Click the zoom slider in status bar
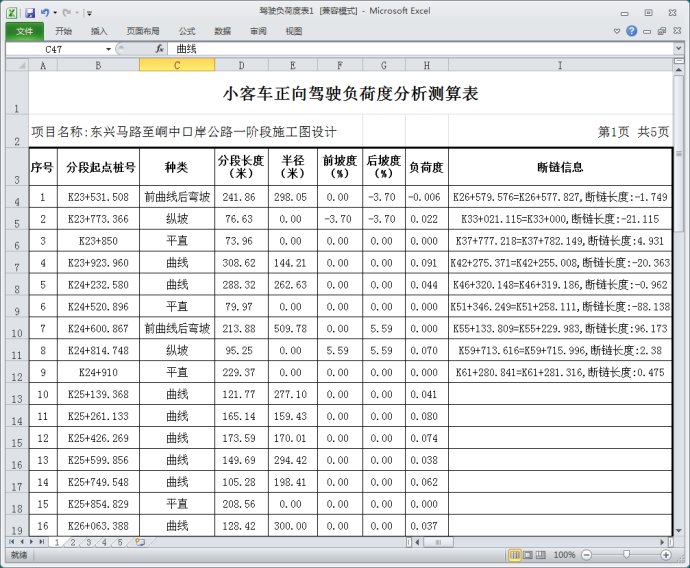Screen dimensions: 690x568 626,554
